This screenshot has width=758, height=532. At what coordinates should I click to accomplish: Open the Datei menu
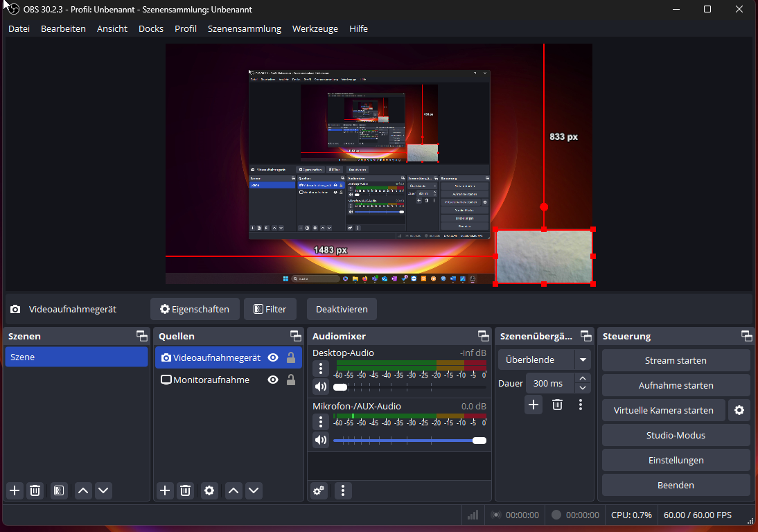(19, 28)
